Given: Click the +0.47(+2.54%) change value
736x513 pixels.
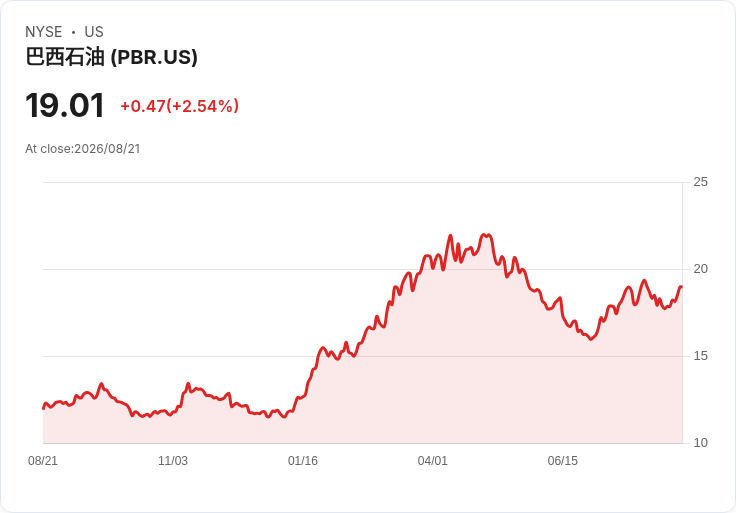Looking at the screenshot, I should (180, 106).
